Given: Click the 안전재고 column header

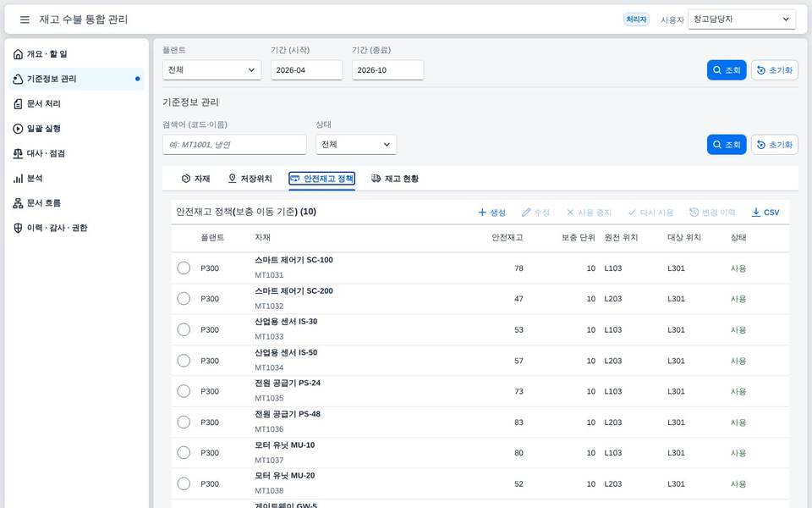Looking at the screenshot, I should pos(507,238).
